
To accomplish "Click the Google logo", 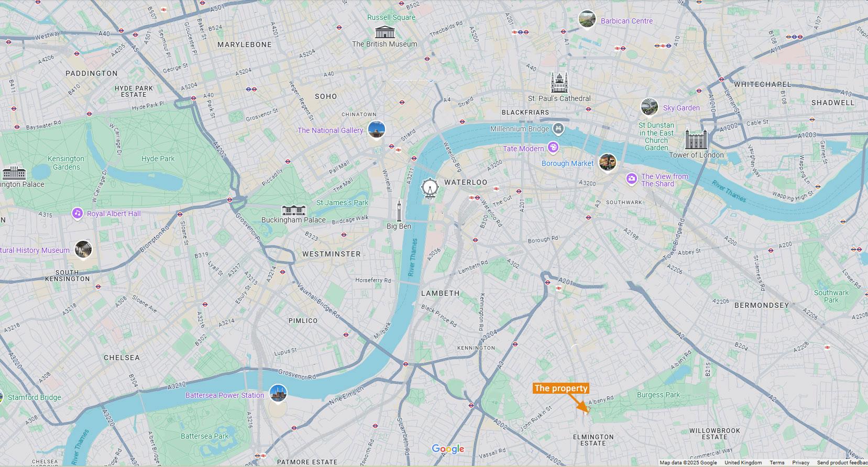I will [448, 449].
